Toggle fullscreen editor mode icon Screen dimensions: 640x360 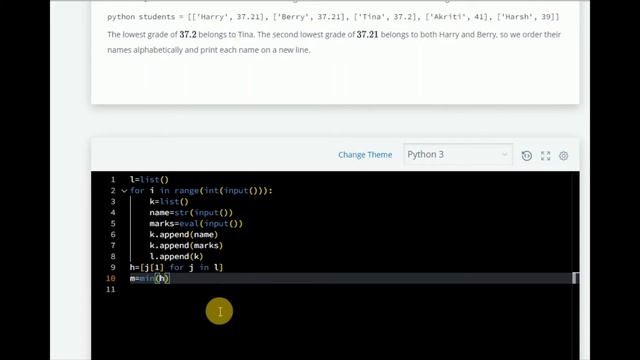(545, 156)
